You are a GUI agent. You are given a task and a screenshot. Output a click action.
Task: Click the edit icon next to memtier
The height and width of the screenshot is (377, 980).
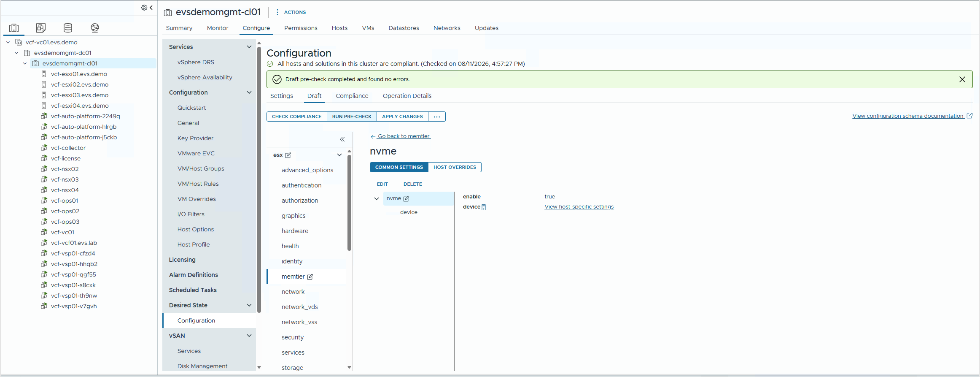[x=310, y=277]
